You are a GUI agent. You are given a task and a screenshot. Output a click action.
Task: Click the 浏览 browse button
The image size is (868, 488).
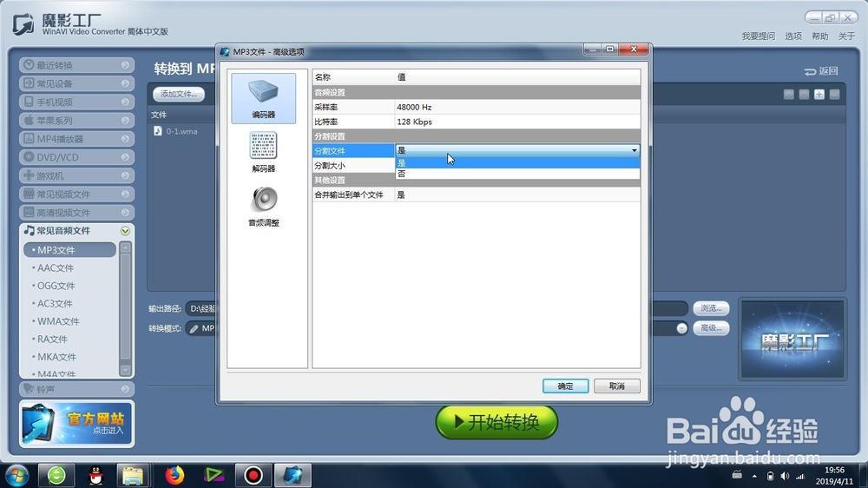pyautogui.click(x=711, y=308)
